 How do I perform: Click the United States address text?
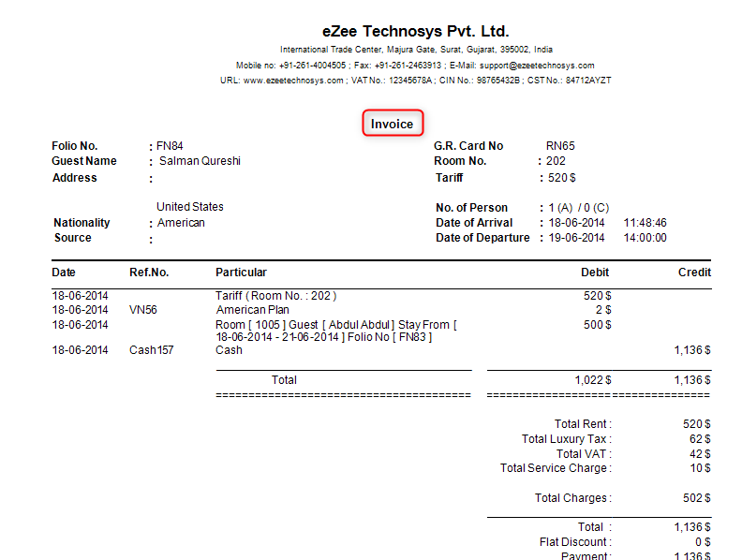coord(190,207)
